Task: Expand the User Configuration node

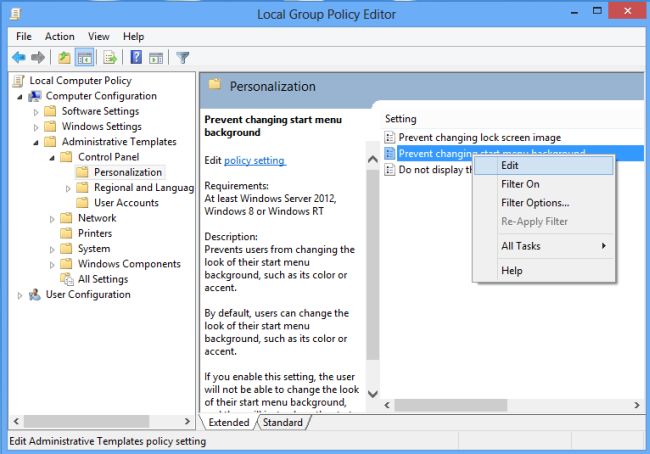Action: click(x=19, y=296)
